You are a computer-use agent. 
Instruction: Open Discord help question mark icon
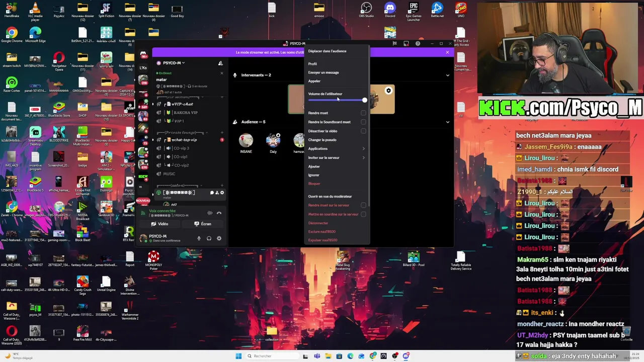[418, 44]
